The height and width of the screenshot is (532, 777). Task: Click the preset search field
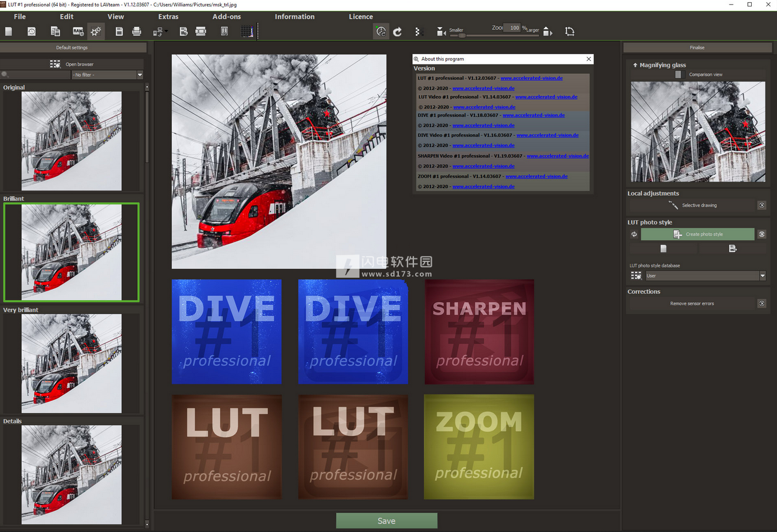coord(36,75)
